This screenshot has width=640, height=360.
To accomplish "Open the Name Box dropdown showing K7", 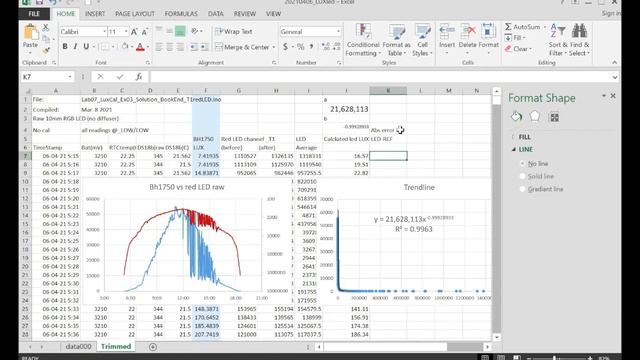I will click(70, 77).
